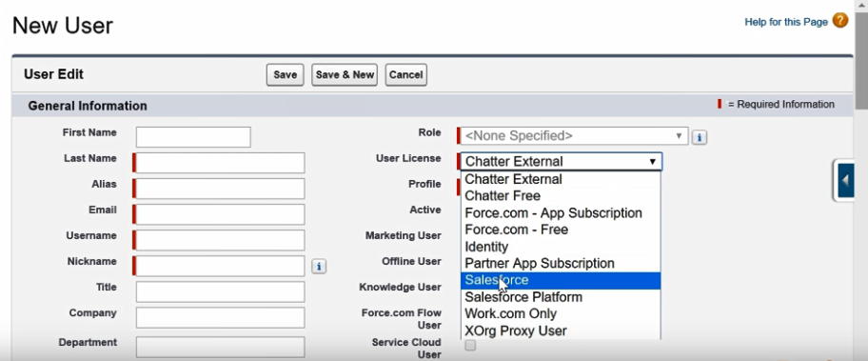868x361 pixels.
Task: Click the Department input field
Action: point(220,347)
